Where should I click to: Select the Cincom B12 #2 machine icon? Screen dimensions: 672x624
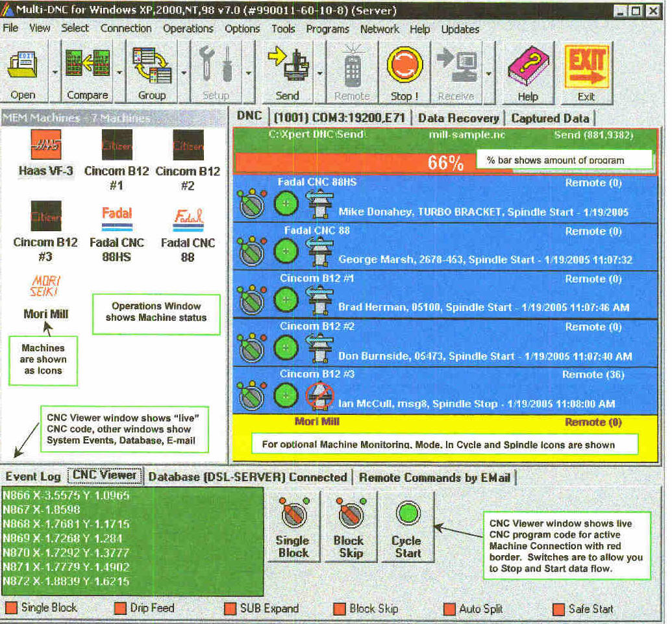(188, 144)
